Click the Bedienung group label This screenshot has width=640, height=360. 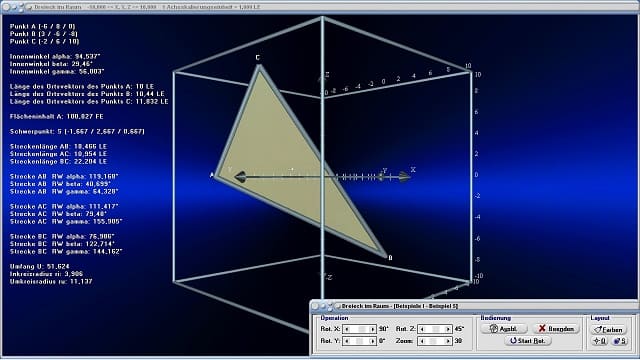pyautogui.click(x=496, y=318)
